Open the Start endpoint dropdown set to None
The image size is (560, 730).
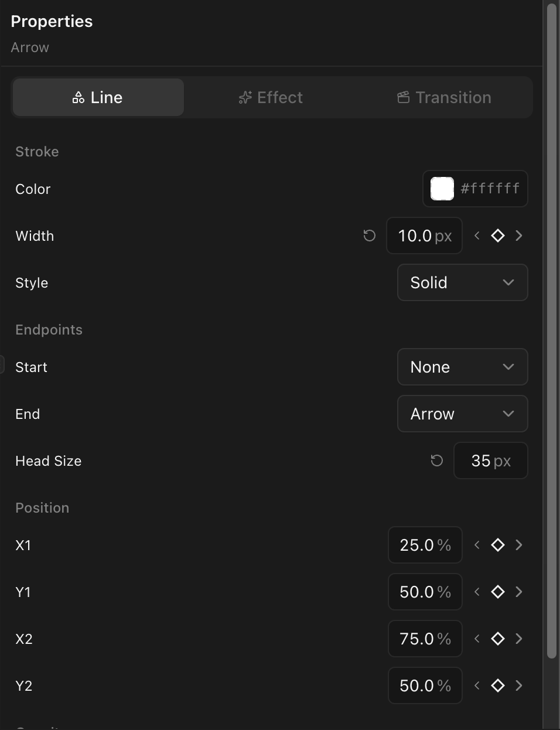[x=462, y=367]
